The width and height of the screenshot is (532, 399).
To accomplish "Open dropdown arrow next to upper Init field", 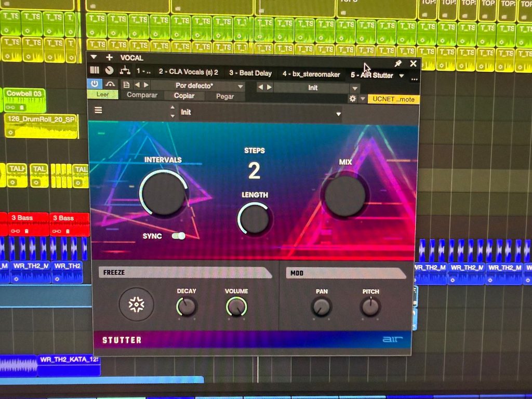I will pos(355,88).
